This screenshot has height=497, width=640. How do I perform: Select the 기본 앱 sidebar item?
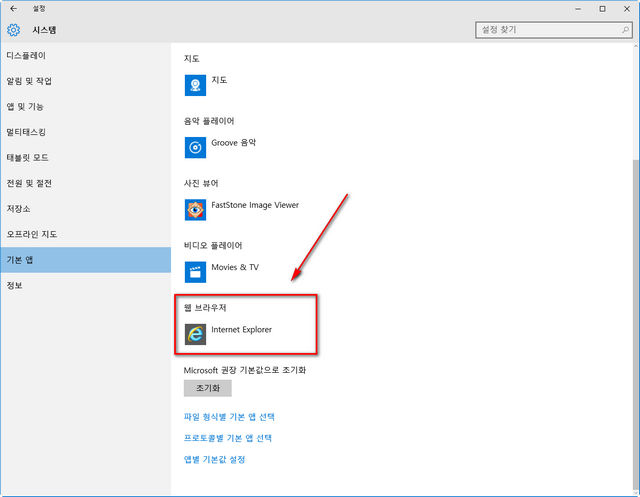(x=86, y=260)
